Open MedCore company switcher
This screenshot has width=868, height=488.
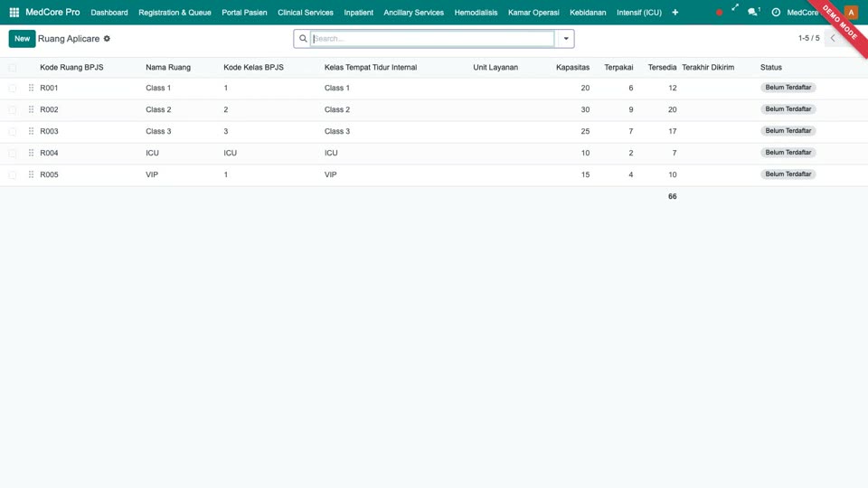tap(802, 12)
